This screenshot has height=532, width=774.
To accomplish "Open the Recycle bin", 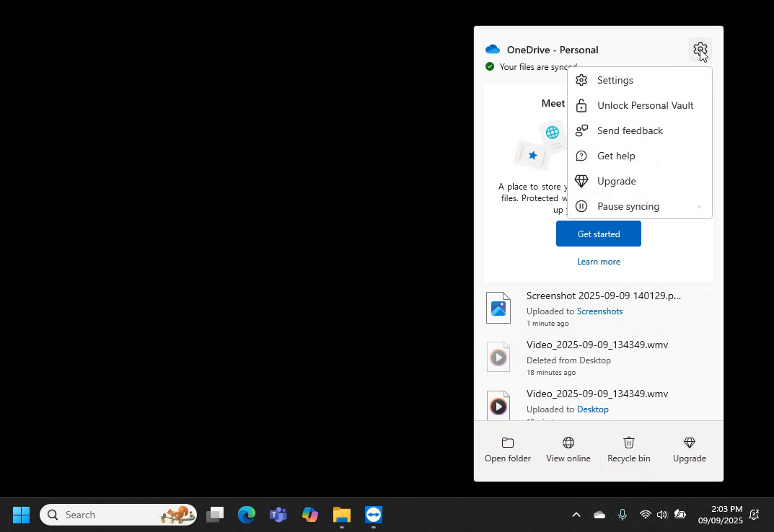I will pos(629,450).
